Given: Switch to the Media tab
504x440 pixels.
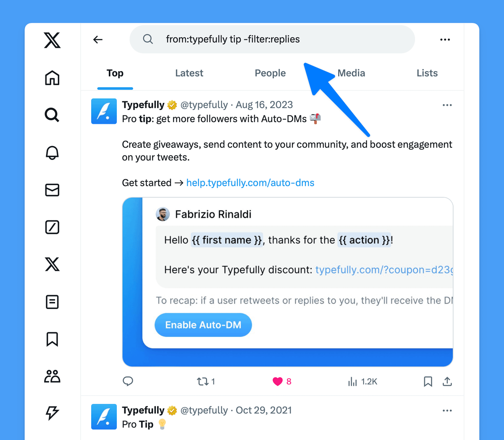Looking at the screenshot, I should (x=351, y=73).
